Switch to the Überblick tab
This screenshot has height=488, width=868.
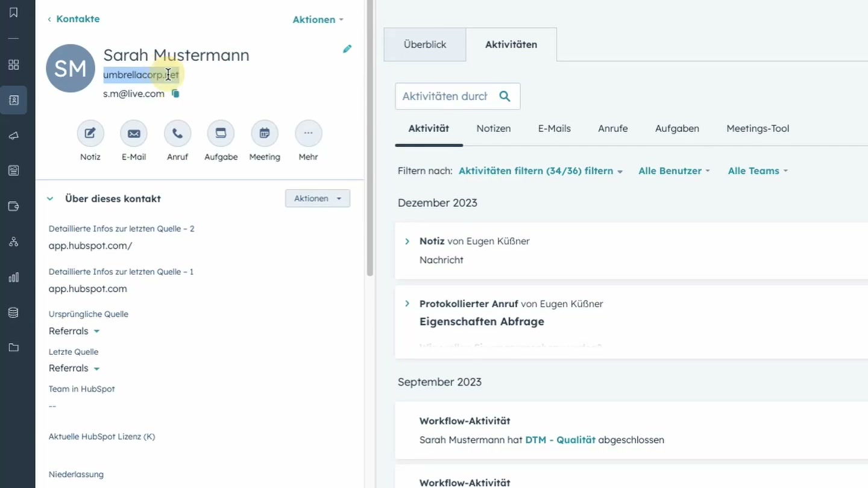tap(424, 44)
